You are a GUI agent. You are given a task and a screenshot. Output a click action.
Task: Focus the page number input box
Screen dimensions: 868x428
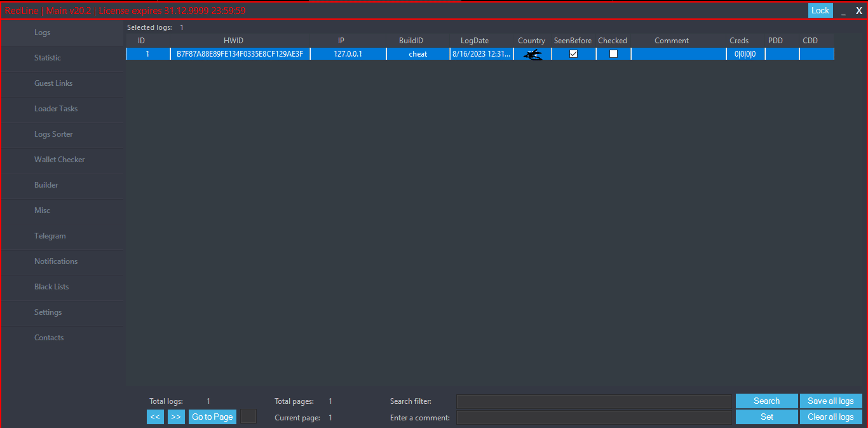[x=248, y=417]
